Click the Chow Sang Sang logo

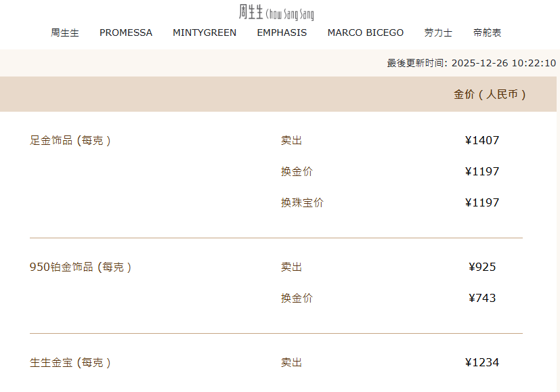[x=276, y=12]
